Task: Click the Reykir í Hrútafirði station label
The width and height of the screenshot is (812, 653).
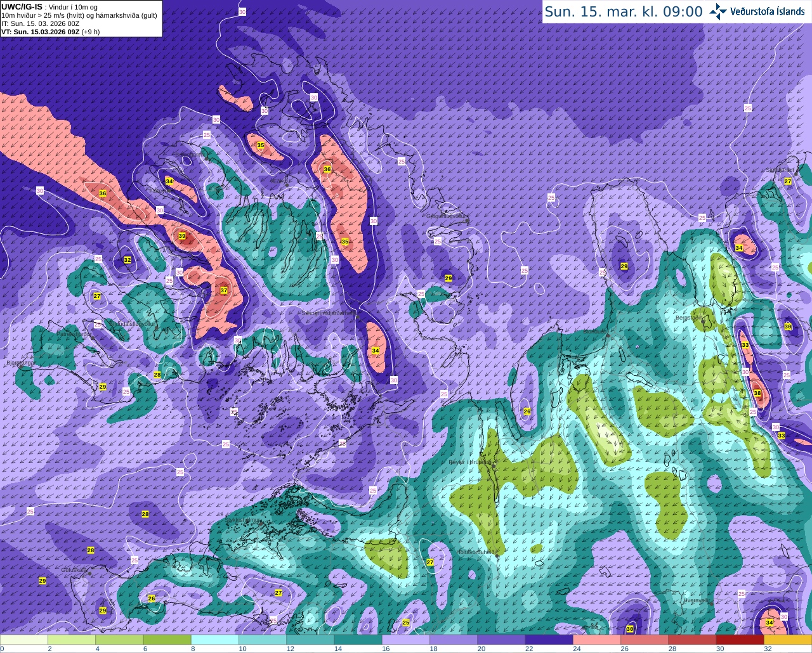Action: click(x=471, y=463)
